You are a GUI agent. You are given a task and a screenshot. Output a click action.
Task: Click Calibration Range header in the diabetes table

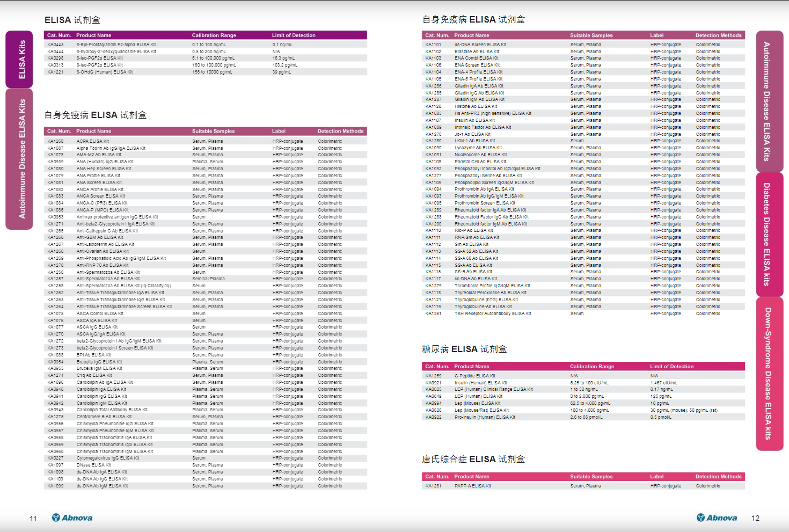click(591, 367)
